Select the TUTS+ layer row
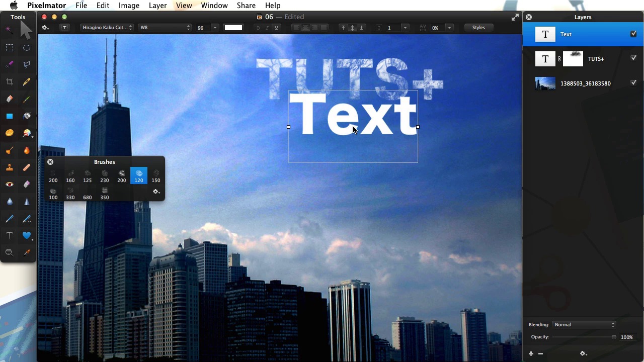The image size is (644, 362). (583, 59)
